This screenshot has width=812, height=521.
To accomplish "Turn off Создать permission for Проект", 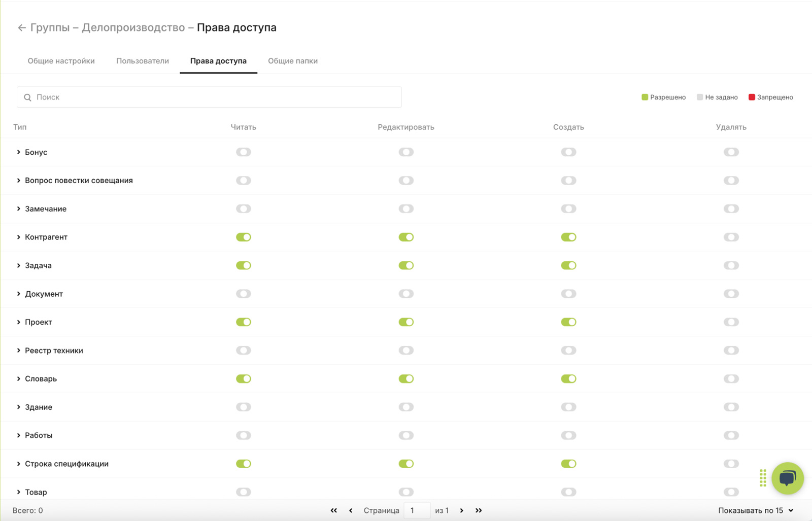I will [568, 322].
